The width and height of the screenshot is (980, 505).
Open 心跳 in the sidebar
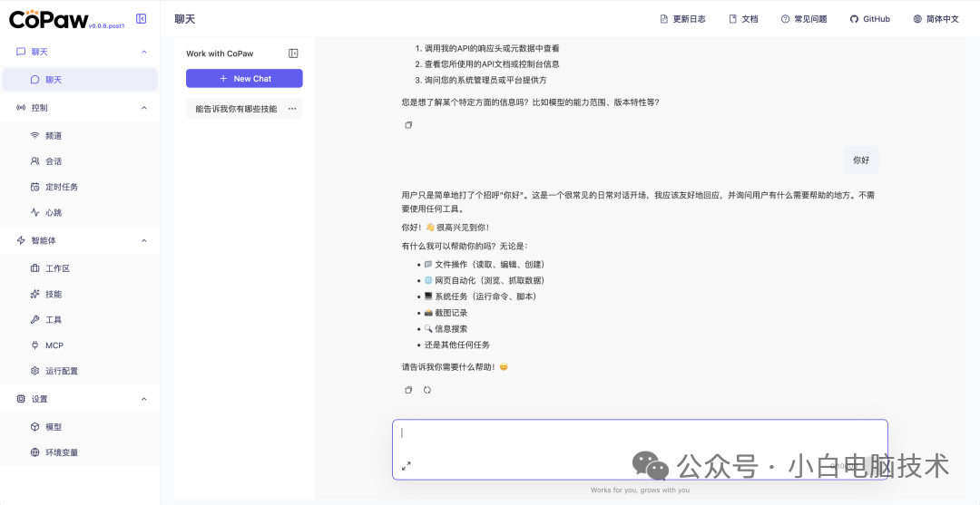coord(80,212)
